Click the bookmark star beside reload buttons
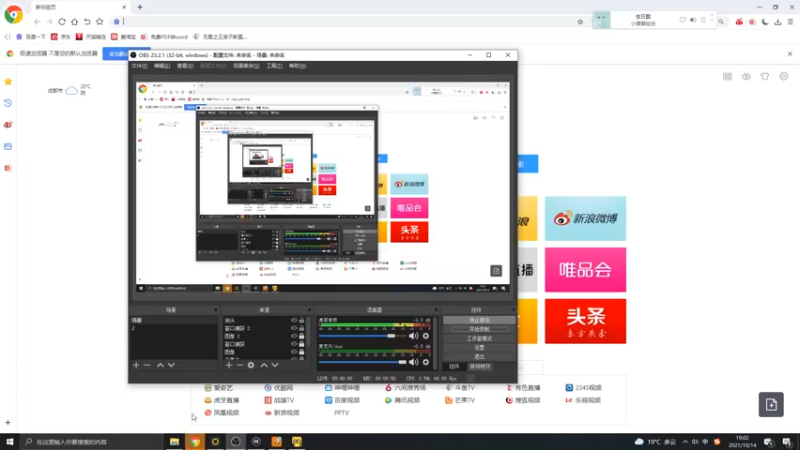 (x=99, y=22)
